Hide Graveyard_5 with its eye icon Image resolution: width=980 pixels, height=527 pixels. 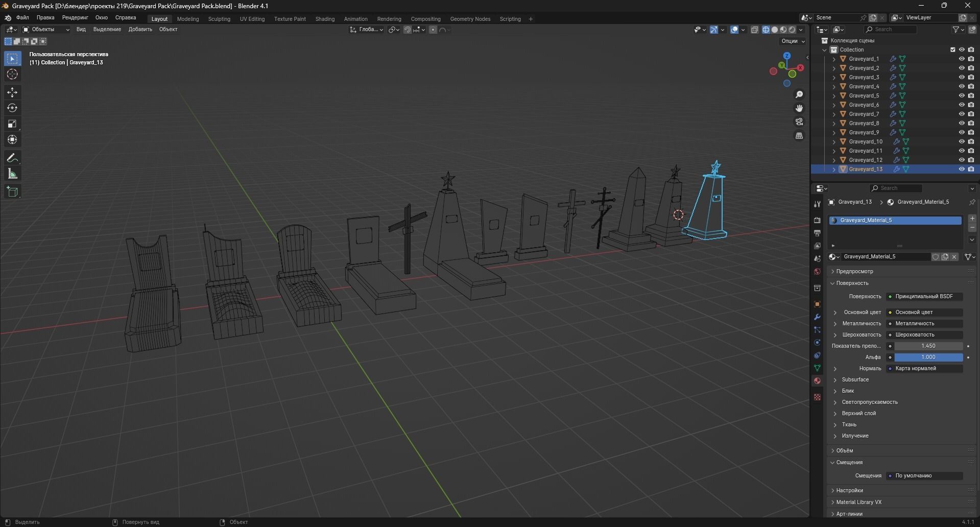962,96
